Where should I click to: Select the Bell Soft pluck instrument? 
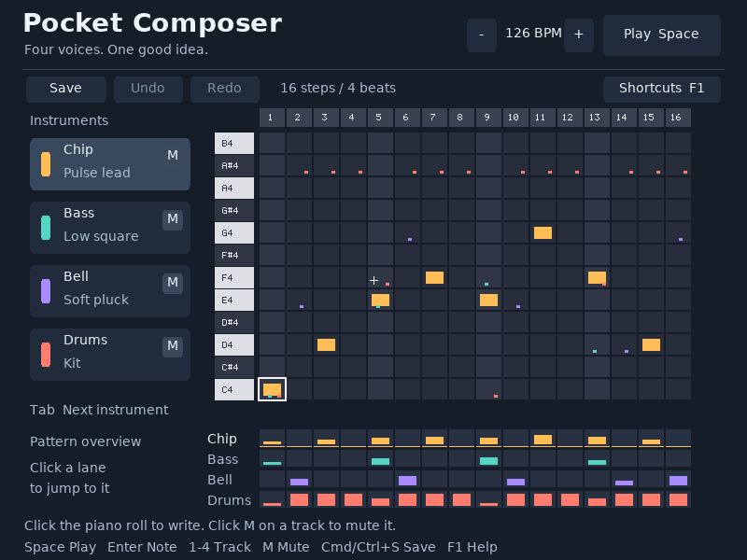click(x=110, y=291)
